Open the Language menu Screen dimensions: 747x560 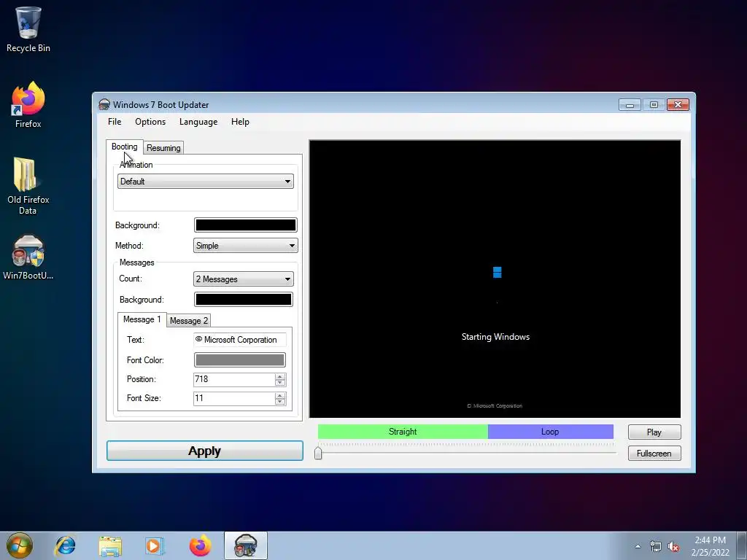tap(198, 122)
